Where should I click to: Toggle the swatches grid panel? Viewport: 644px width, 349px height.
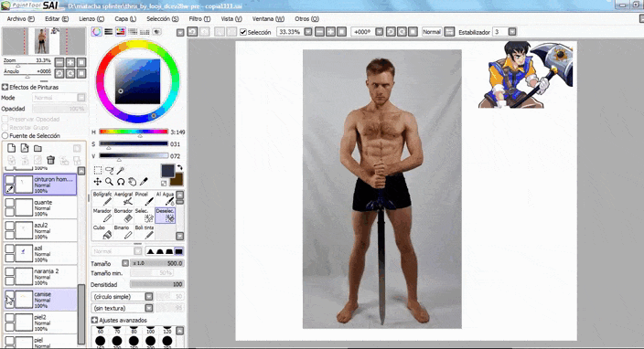[145, 32]
